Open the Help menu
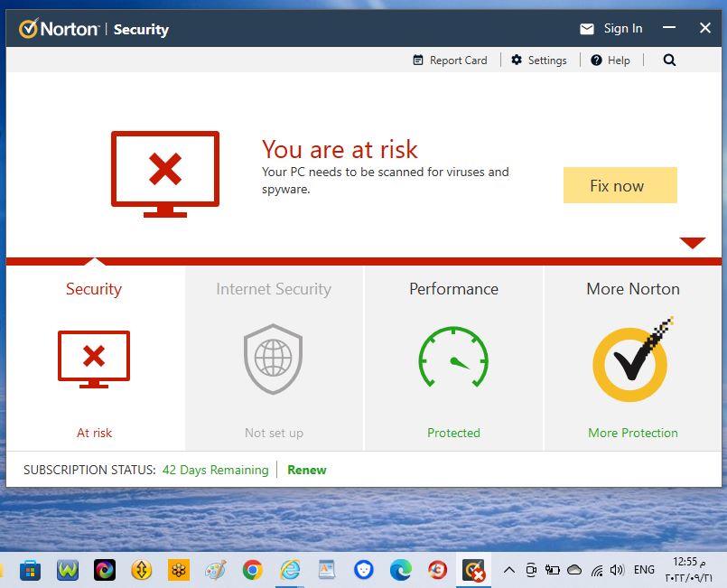The width and height of the screenshot is (727, 588). point(610,61)
